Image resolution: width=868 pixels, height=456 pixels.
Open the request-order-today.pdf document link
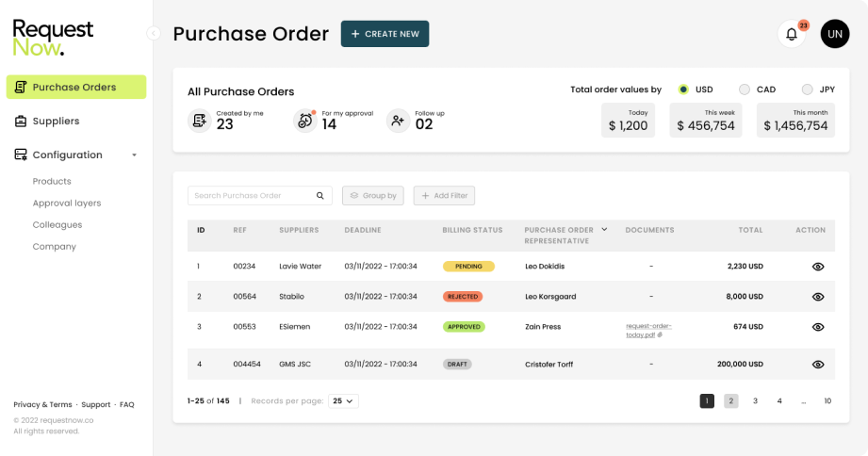[x=648, y=331]
